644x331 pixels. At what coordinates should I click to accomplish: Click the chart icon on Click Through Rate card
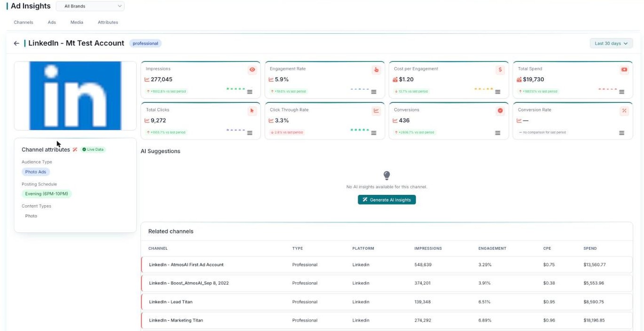pyautogui.click(x=376, y=111)
